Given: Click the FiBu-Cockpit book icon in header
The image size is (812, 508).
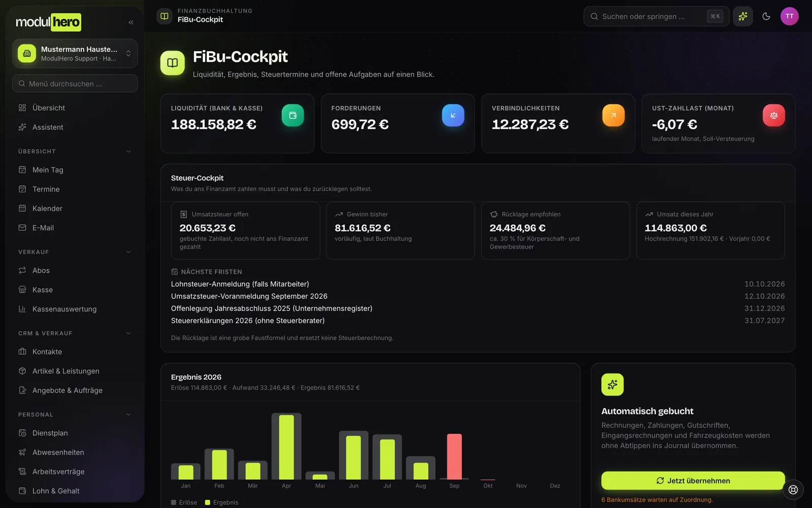Looking at the screenshot, I should click(x=164, y=16).
